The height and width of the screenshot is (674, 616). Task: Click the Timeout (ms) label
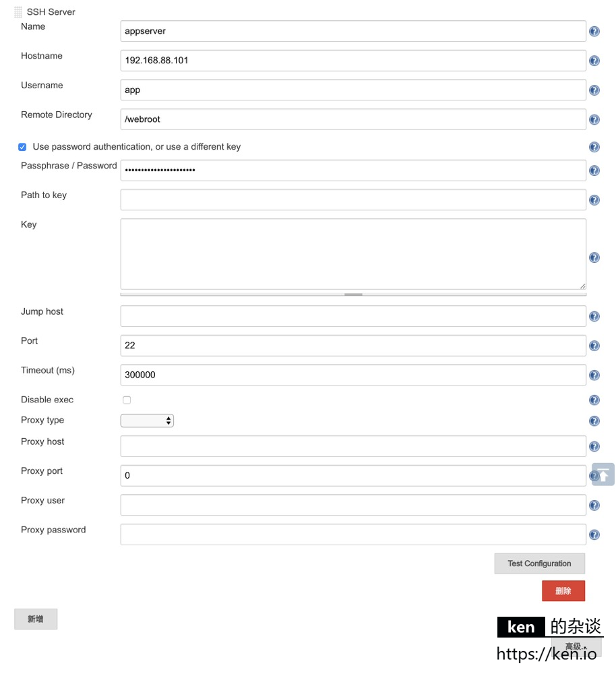pyautogui.click(x=48, y=371)
